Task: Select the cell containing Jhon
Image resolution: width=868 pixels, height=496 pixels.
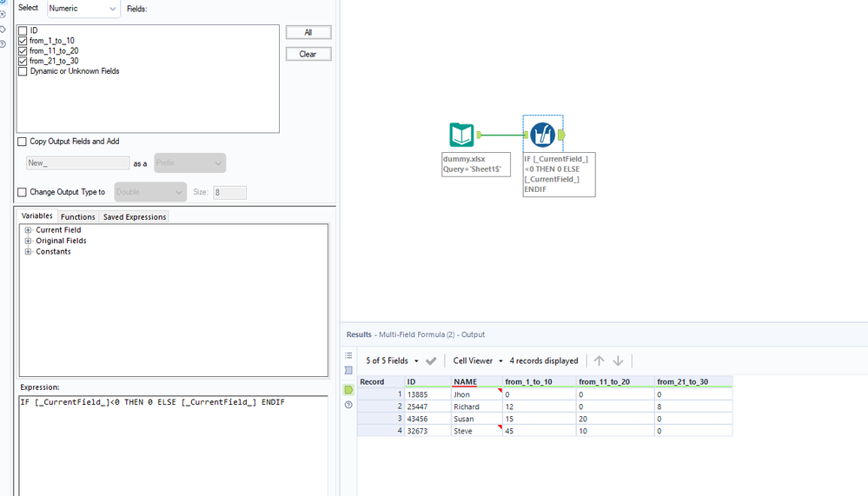Action: click(477, 394)
